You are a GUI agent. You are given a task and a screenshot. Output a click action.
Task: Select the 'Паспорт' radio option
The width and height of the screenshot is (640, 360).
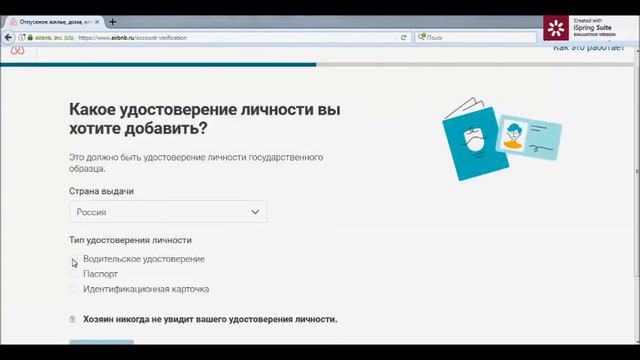coord(74,274)
